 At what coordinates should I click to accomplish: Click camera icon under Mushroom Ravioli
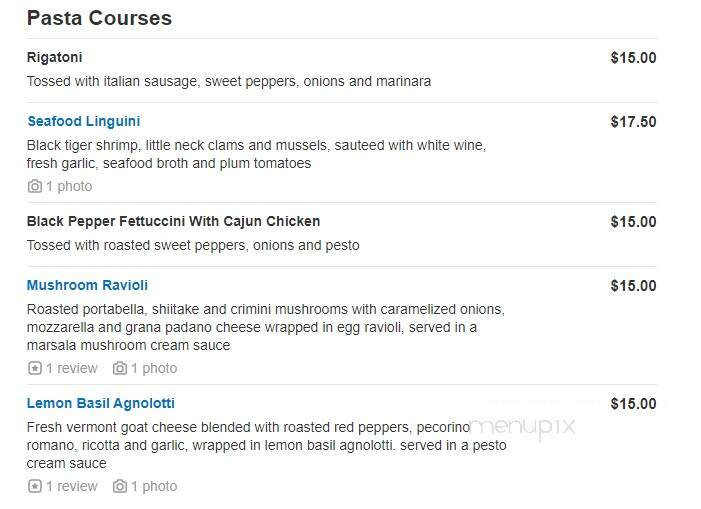[x=119, y=368]
